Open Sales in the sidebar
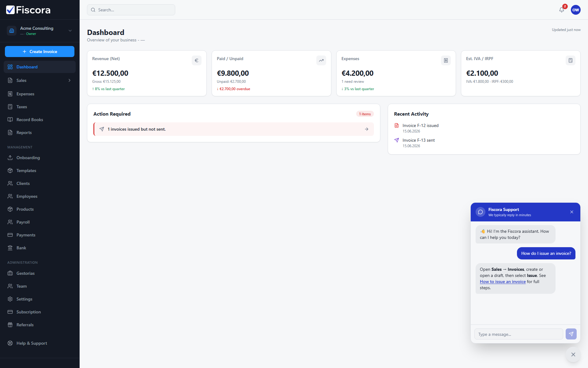This screenshot has width=588, height=368. pyautogui.click(x=40, y=80)
